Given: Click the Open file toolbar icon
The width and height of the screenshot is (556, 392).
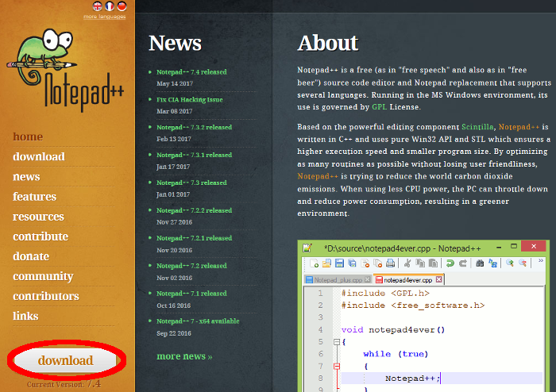Looking at the screenshot, I should pyautogui.click(x=326, y=263).
